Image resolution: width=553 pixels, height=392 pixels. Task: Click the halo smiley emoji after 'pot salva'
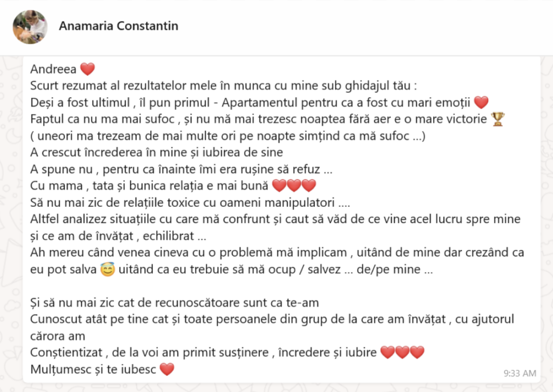click(108, 271)
